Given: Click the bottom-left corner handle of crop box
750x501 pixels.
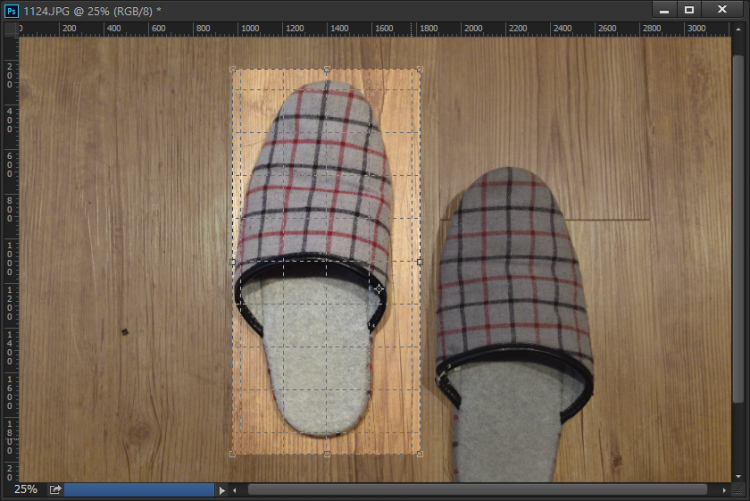Looking at the screenshot, I should coord(233,454).
